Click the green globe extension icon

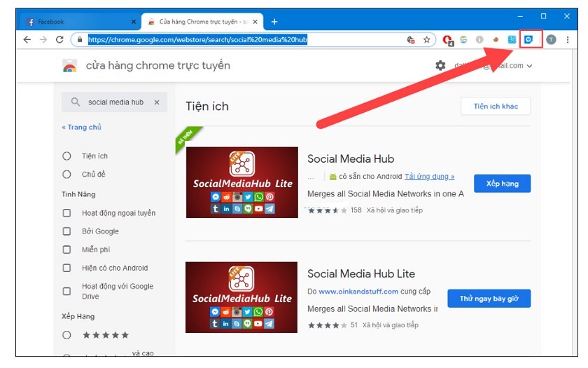point(464,39)
